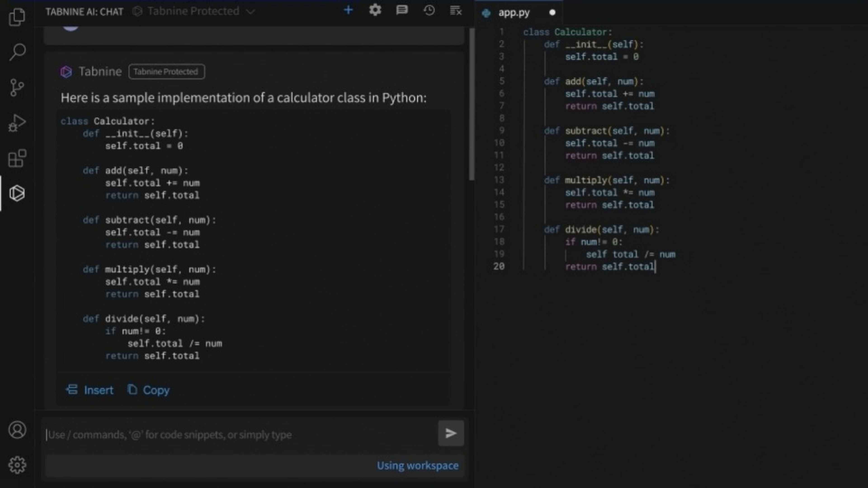Click 'Here is a sample implementation' response text
868x488 pixels.
[x=244, y=98]
